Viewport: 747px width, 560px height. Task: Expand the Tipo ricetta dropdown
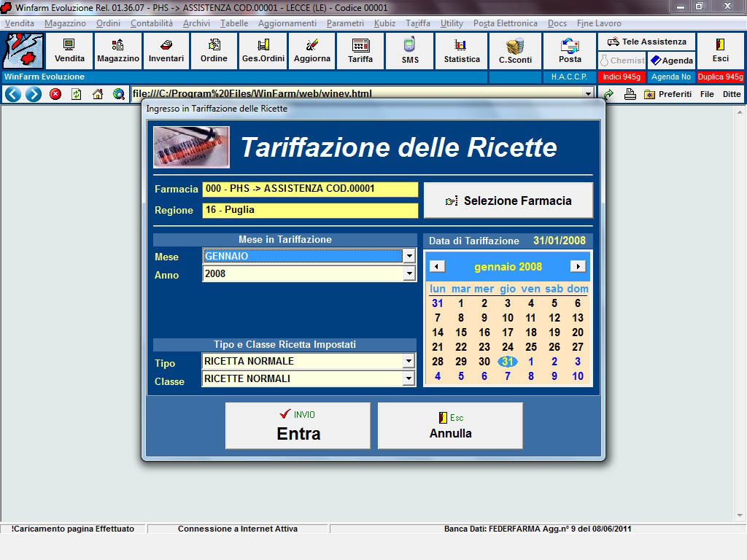[x=409, y=362]
